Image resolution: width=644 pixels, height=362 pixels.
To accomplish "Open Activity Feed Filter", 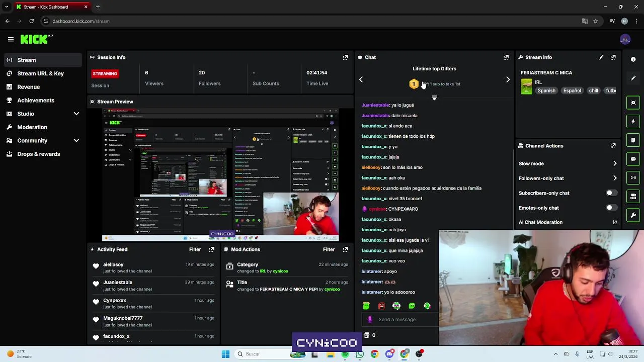I will pos(195,249).
